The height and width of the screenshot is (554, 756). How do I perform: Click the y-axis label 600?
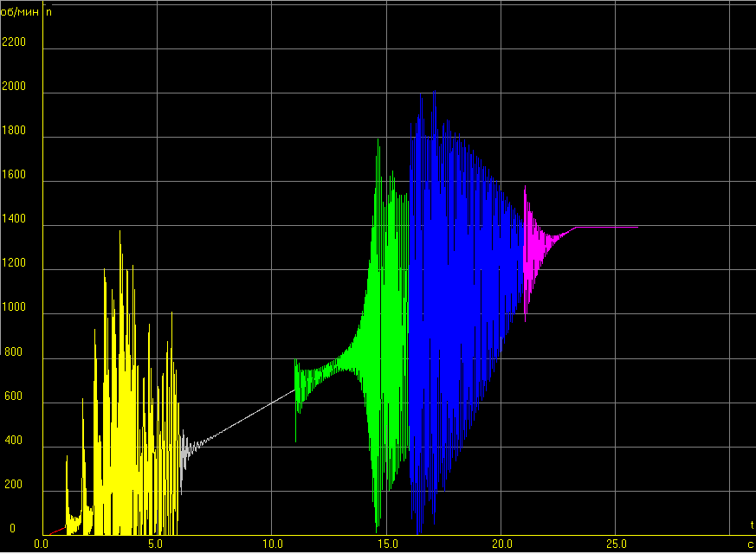(14, 396)
